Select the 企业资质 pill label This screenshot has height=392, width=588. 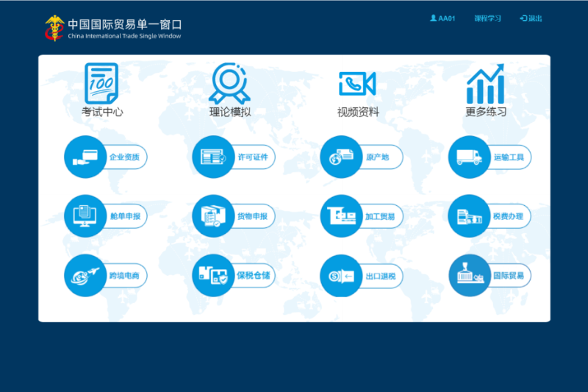pyautogui.click(x=124, y=157)
